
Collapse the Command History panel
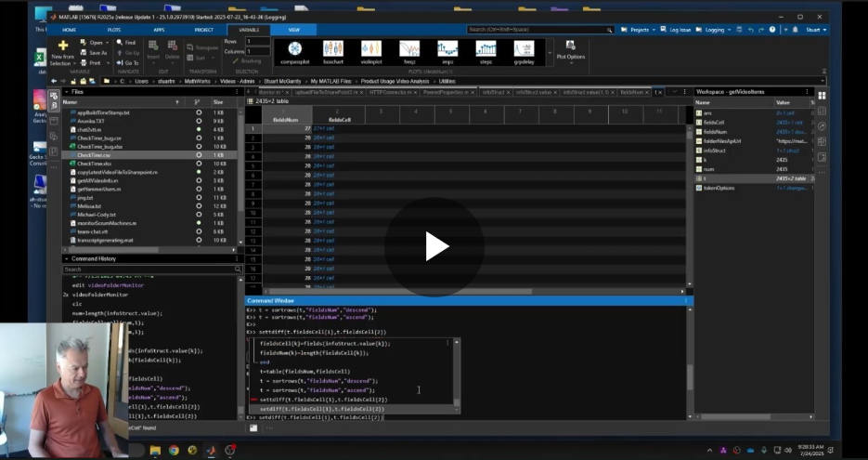click(66, 258)
